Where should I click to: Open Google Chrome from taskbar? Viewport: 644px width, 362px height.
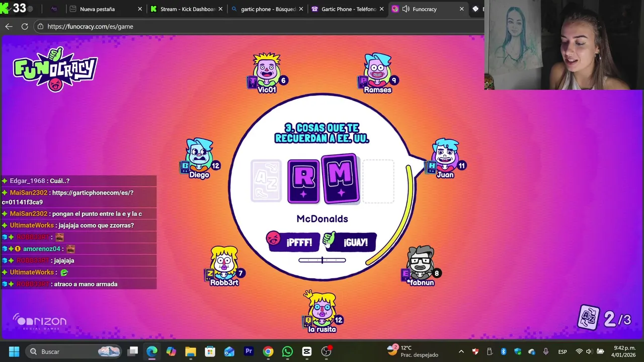[268, 351]
